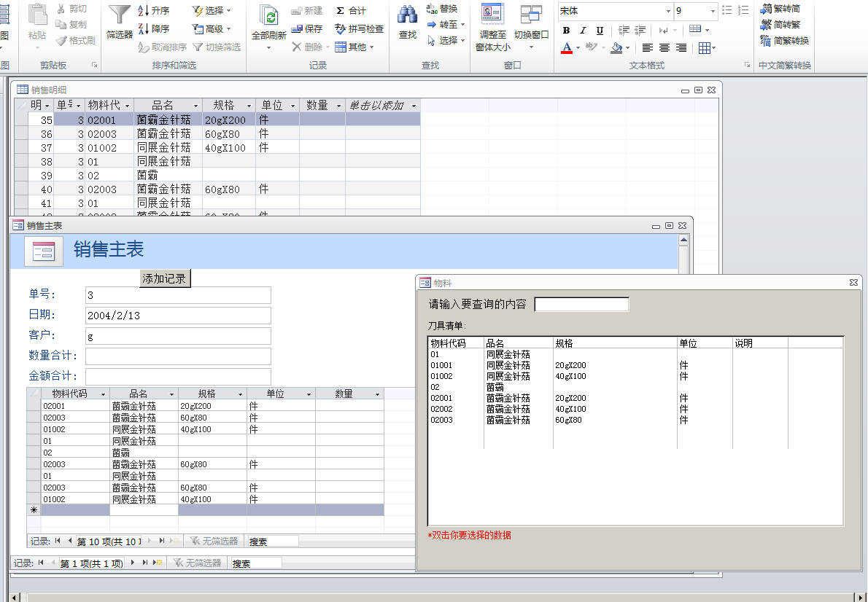The image size is (868, 602).
Task: Click the red font color swatch
Action: [x=567, y=48]
